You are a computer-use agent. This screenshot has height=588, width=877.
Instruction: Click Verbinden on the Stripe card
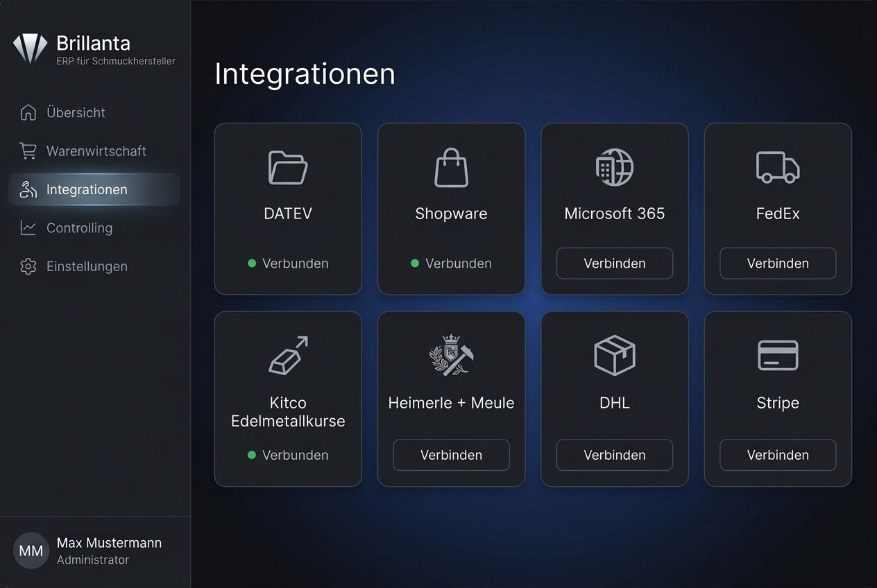pos(778,455)
